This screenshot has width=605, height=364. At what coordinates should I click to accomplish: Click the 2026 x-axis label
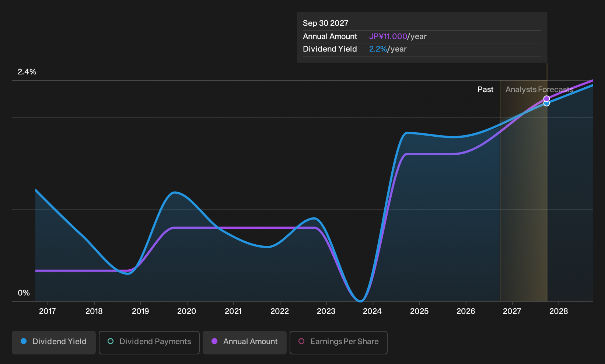pyautogui.click(x=466, y=311)
